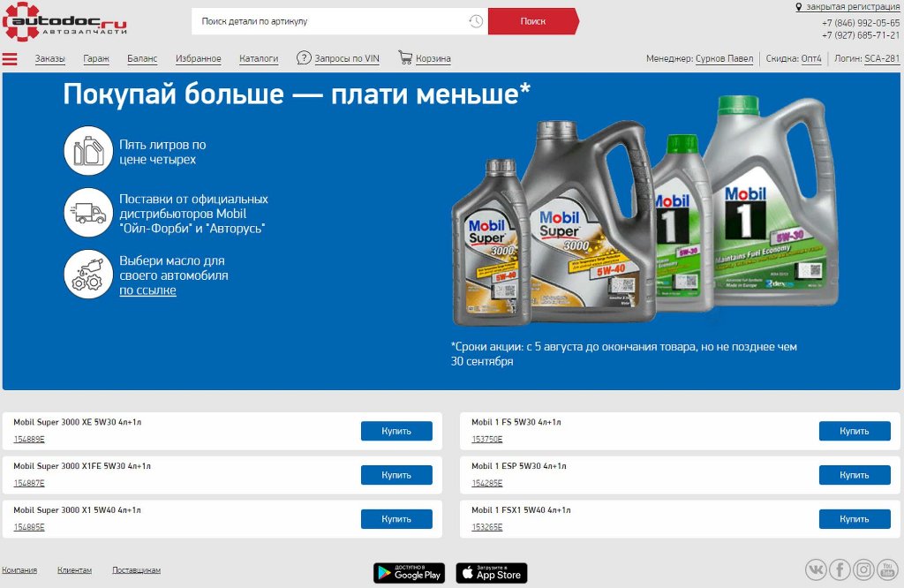Buy Mobil 1 FSX1 5W40
The height and width of the screenshot is (588, 904).
[855, 519]
